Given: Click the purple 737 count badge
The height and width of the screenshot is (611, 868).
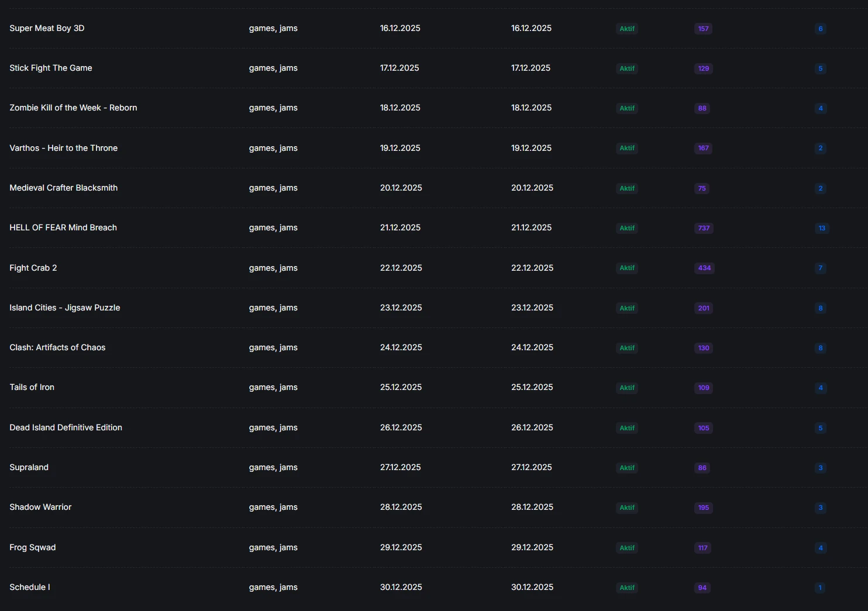Looking at the screenshot, I should (x=704, y=228).
